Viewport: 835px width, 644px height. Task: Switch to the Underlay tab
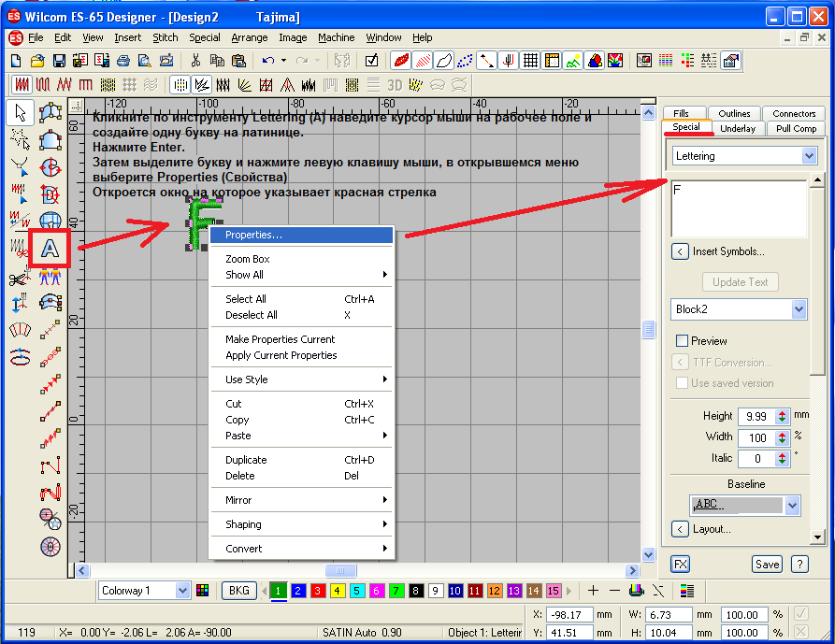[x=739, y=128]
